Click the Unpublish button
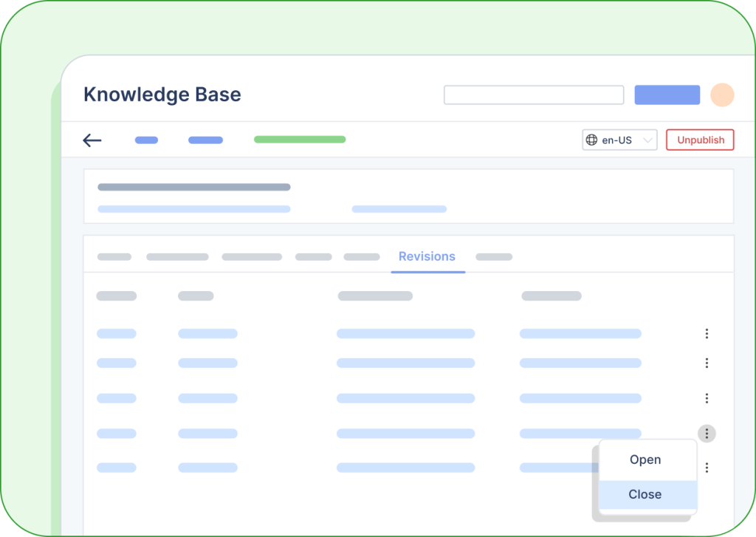 point(699,140)
